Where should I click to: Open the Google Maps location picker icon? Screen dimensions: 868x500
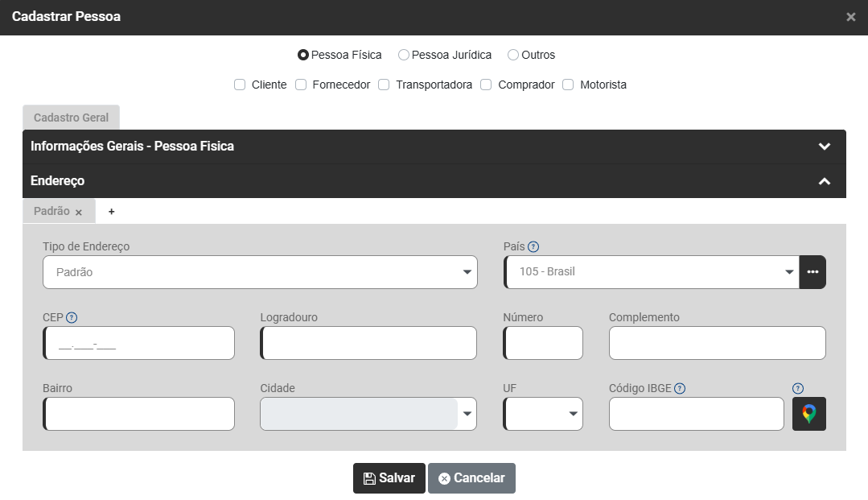tap(808, 414)
